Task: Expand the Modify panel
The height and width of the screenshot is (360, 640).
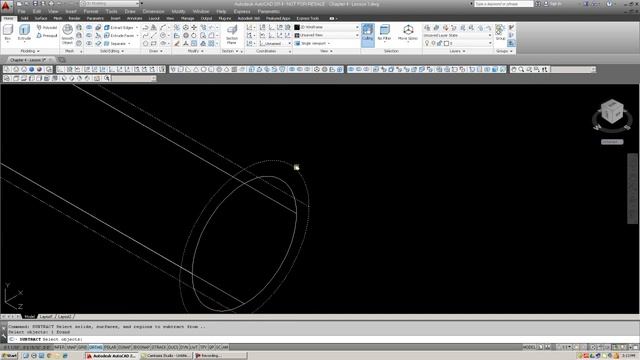Action: 196,51
